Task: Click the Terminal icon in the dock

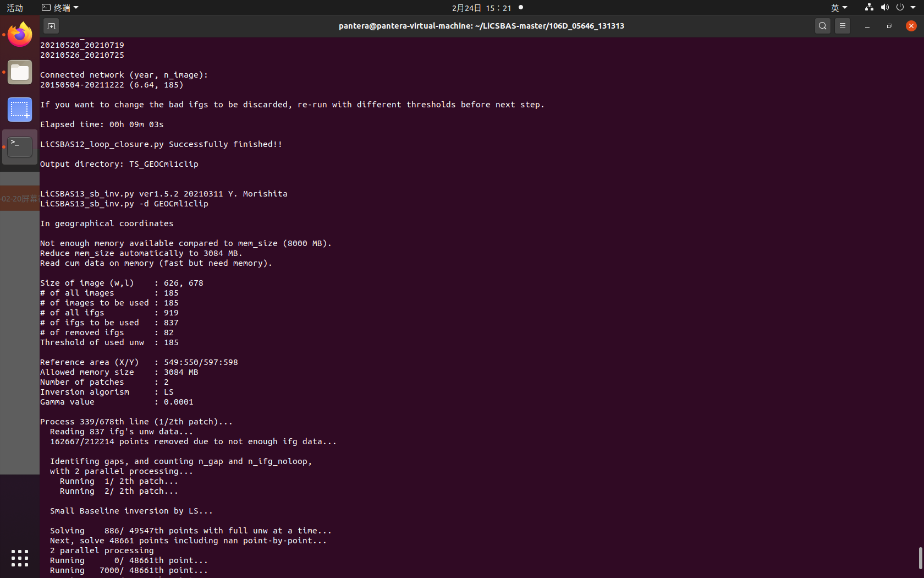Action: [20, 147]
